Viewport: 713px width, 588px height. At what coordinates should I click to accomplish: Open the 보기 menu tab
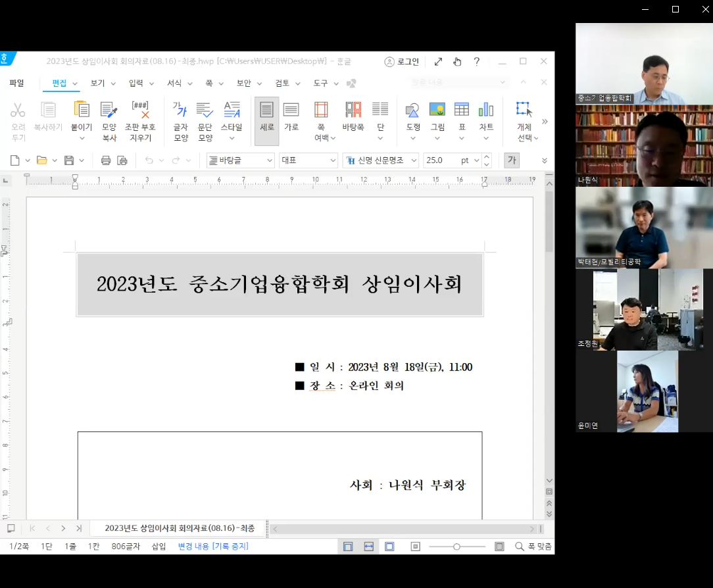pos(97,83)
